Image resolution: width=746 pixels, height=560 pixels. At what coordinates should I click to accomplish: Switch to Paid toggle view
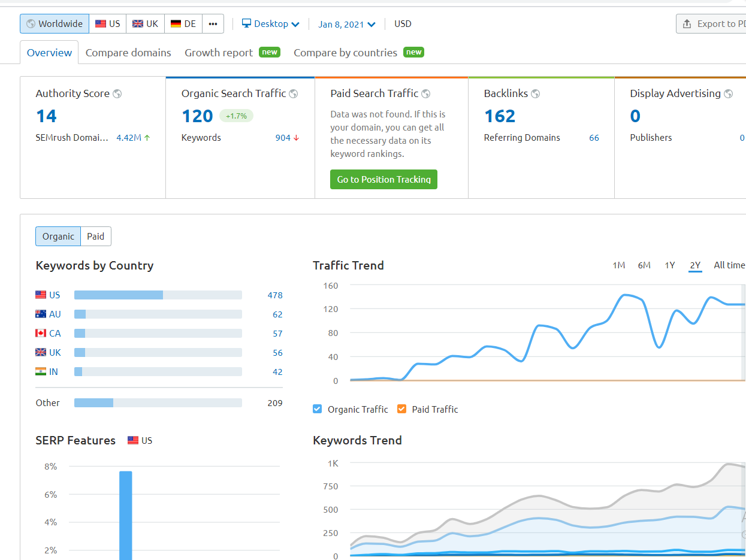(x=96, y=237)
